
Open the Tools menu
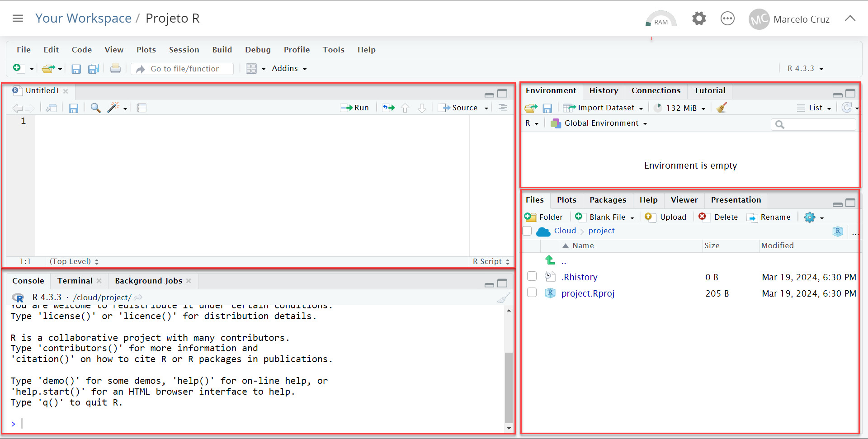(334, 50)
